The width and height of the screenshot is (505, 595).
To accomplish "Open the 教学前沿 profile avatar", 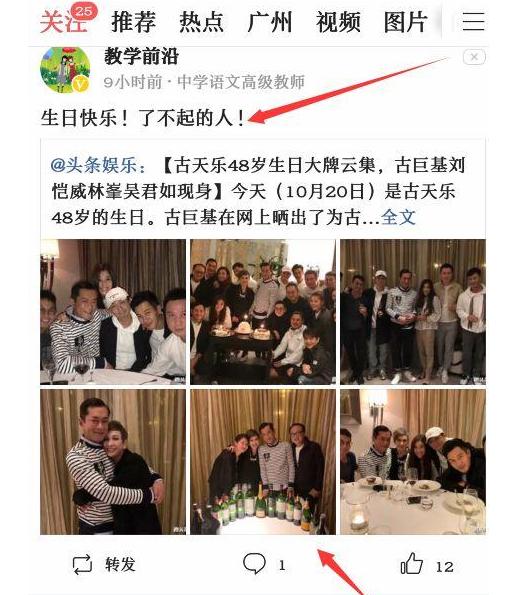I will (x=65, y=70).
